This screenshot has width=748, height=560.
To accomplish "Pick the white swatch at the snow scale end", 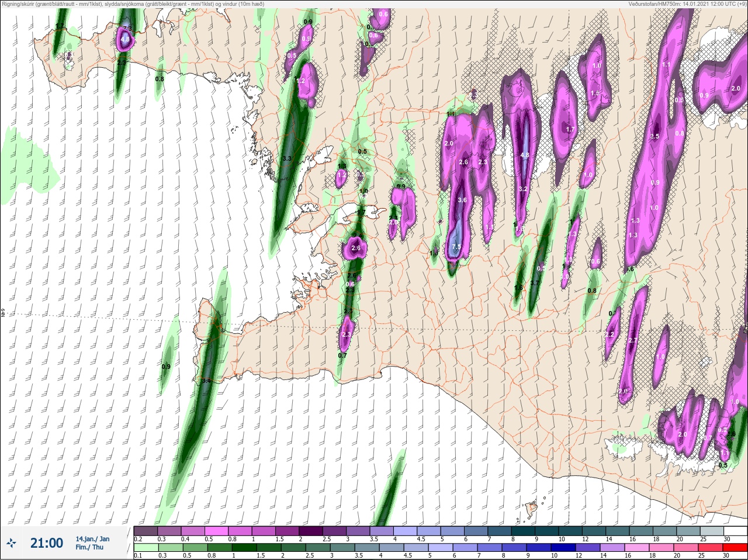I will (x=735, y=531).
